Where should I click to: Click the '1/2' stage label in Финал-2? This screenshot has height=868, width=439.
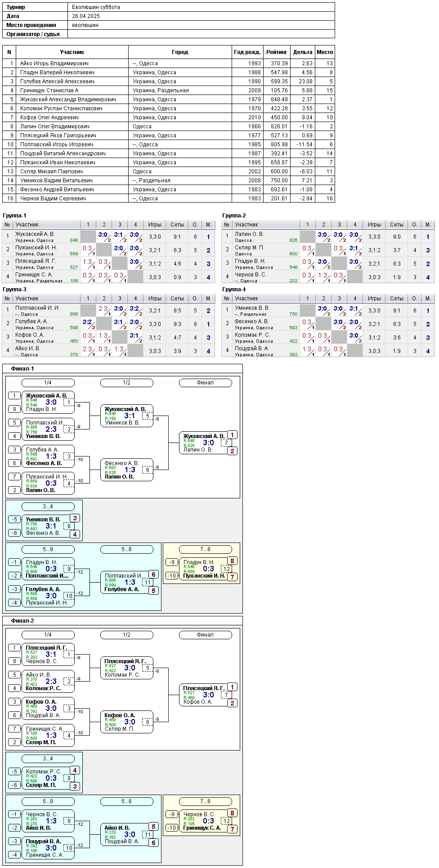click(x=126, y=635)
